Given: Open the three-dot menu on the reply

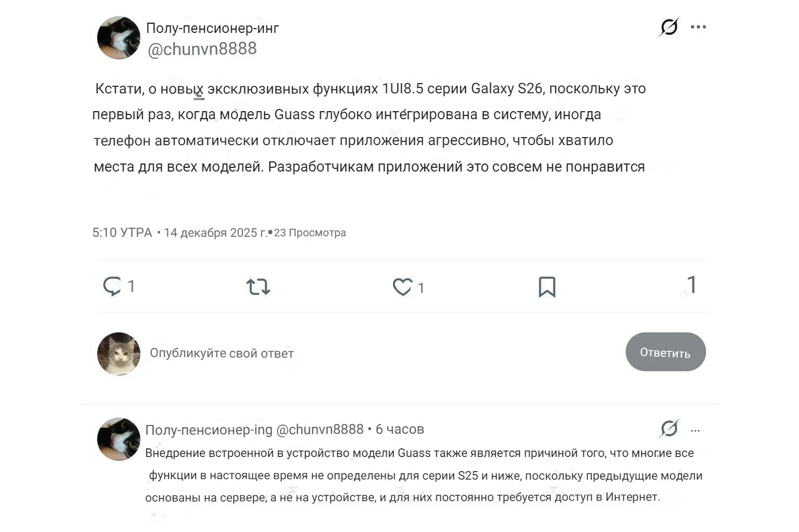Looking at the screenshot, I should [695, 430].
